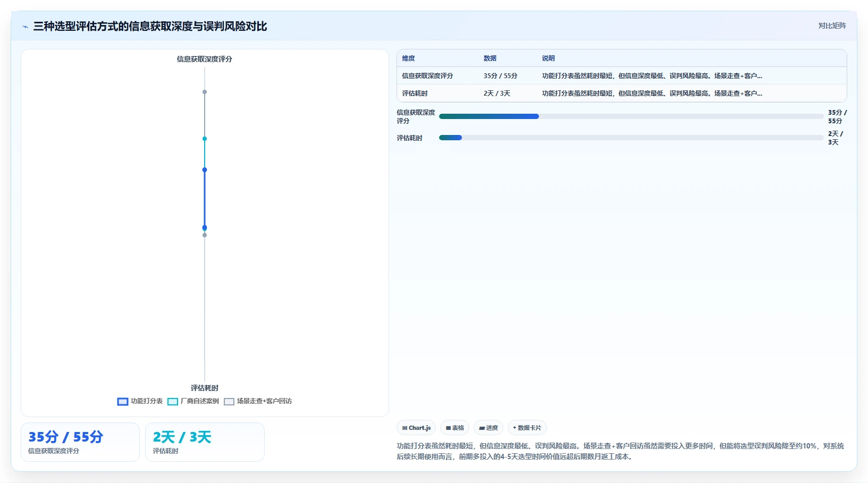Click the 信息获取深度评分 progress bar

click(631, 116)
